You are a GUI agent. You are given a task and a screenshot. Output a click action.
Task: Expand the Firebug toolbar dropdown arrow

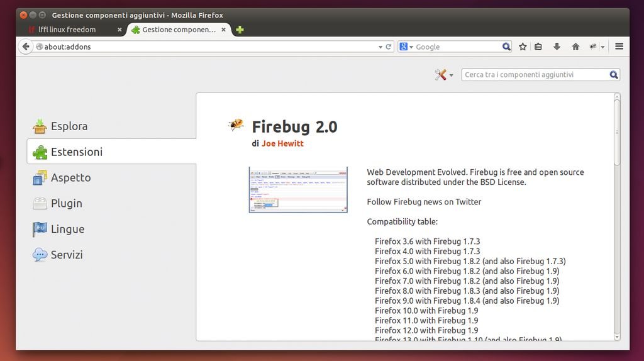pyautogui.click(x=602, y=47)
